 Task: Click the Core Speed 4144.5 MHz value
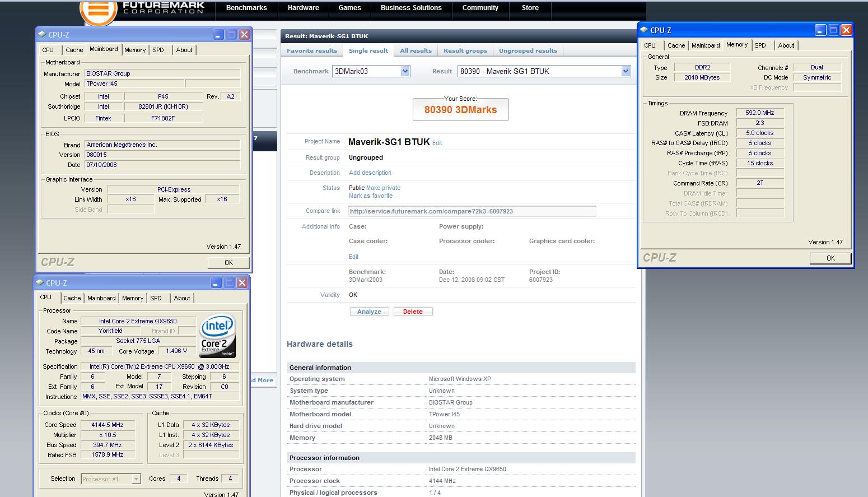pyautogui.click(x=108, y=425)
